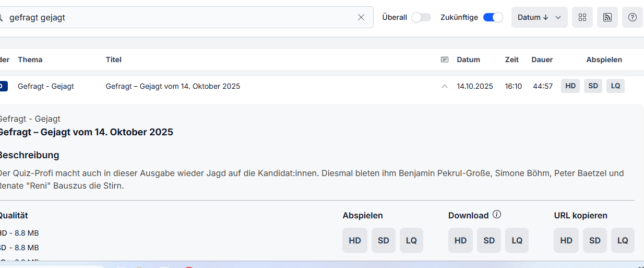
Task: Toggle the Überall search switch
Action: [421, 17]
